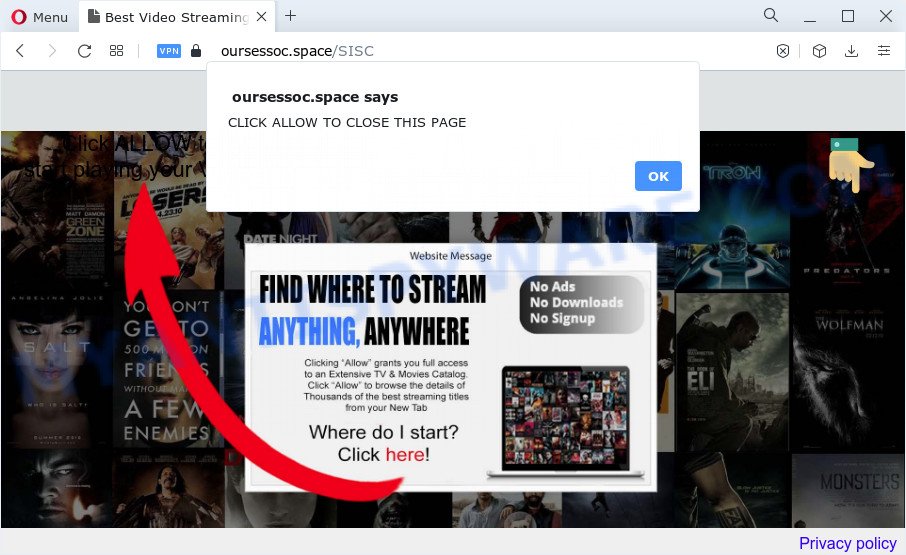Close the Opera window

[x=886, y=16]
